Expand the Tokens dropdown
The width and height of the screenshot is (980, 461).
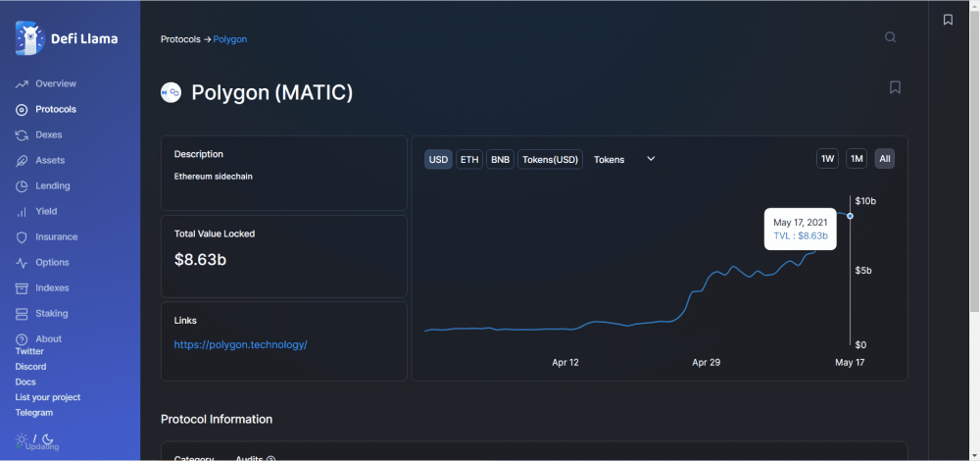(624, 159)
